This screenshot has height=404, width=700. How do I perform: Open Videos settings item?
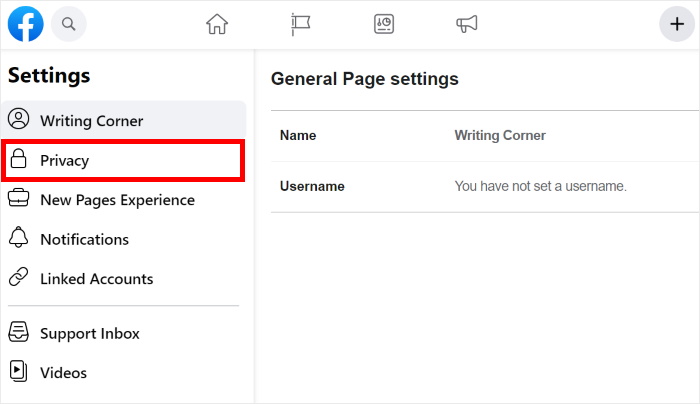(x=63, y=373)
